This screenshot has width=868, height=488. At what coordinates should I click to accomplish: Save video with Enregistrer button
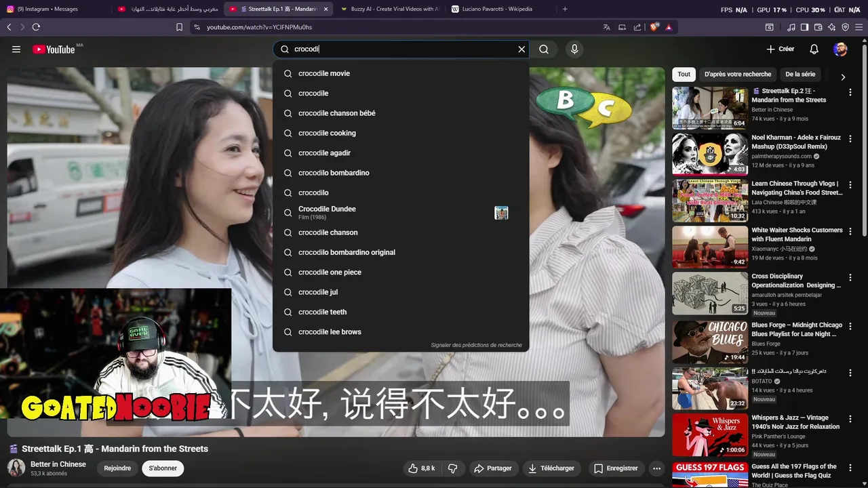(616, 468)
